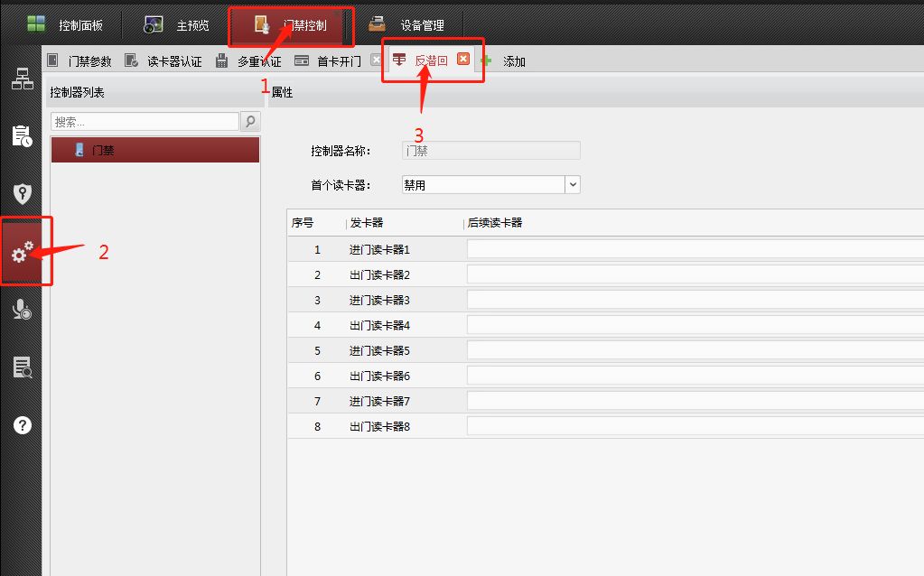This screenshot has height=576, width=924.
Task: Click the controller search input field
Action: [x=145, y=121]
